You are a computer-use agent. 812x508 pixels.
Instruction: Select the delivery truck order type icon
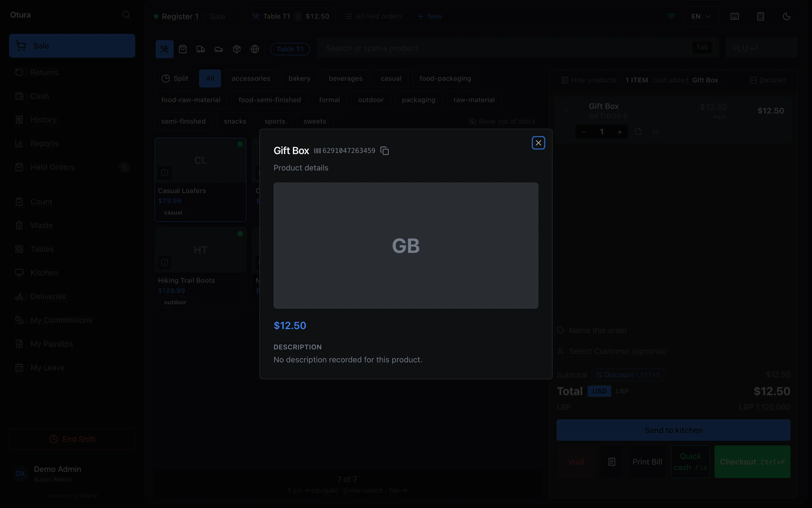tap(201, 49)
